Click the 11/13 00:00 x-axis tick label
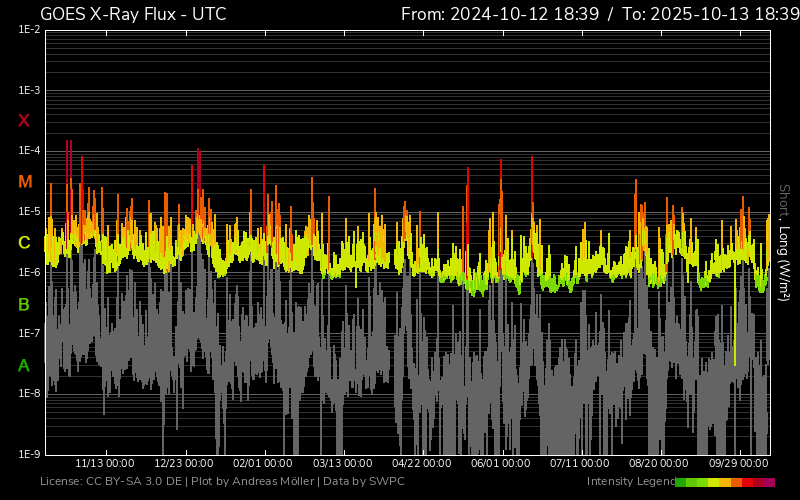The width and height of the screenshot is (800, 500). tap(105, 464)
